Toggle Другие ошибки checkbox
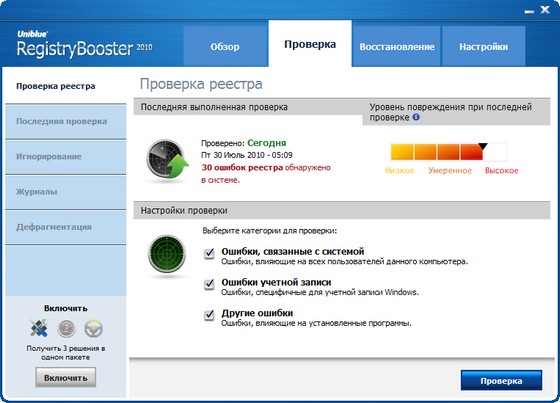This screenshot has width=560, height=403. pos(209,315)
